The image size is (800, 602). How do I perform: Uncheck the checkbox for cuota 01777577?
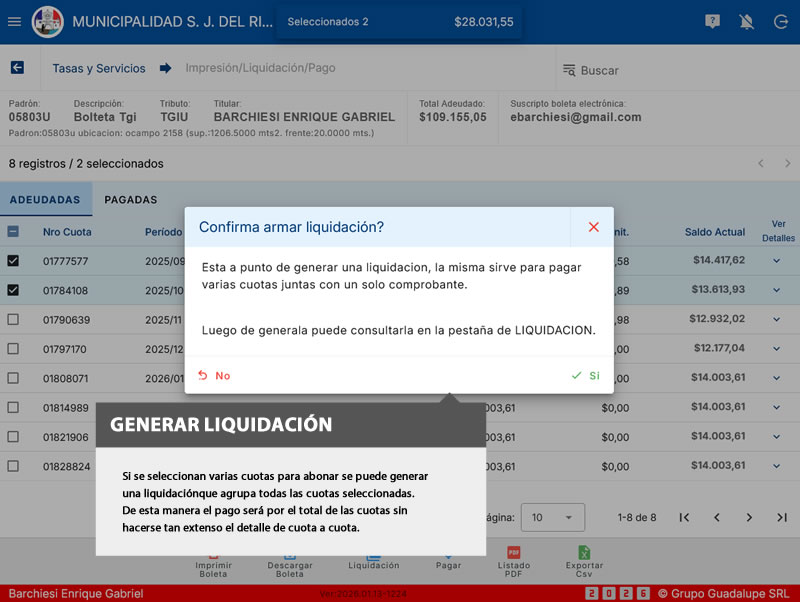pos(13,261)
